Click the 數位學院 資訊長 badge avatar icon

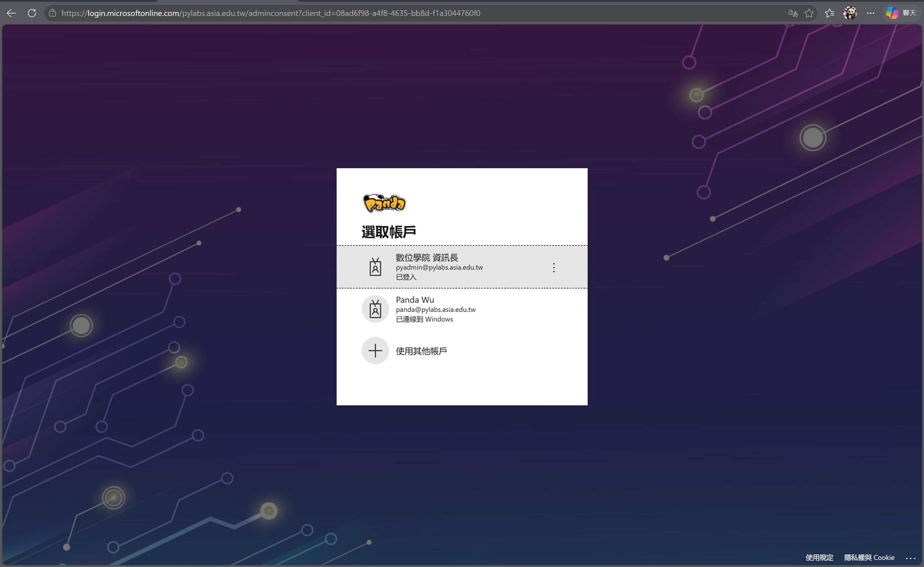point(375,267)
